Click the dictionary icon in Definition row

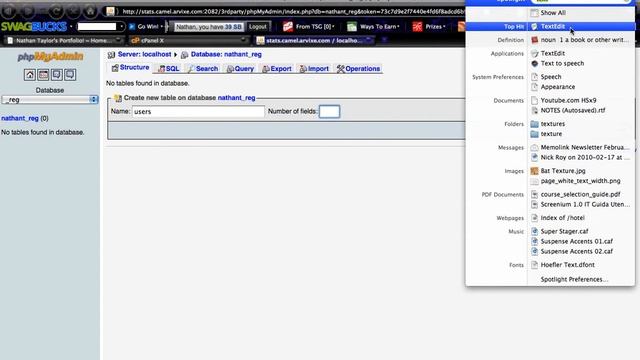[x=534, y=40]
